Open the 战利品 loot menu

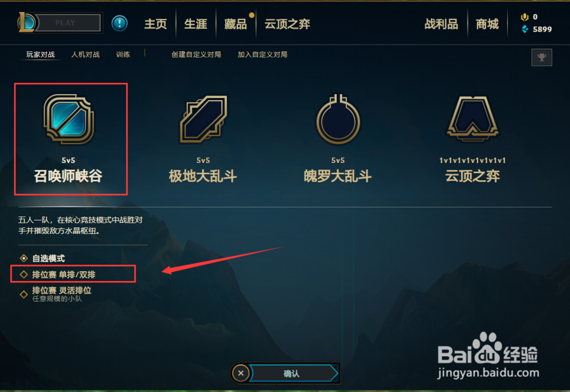(441, 24)
